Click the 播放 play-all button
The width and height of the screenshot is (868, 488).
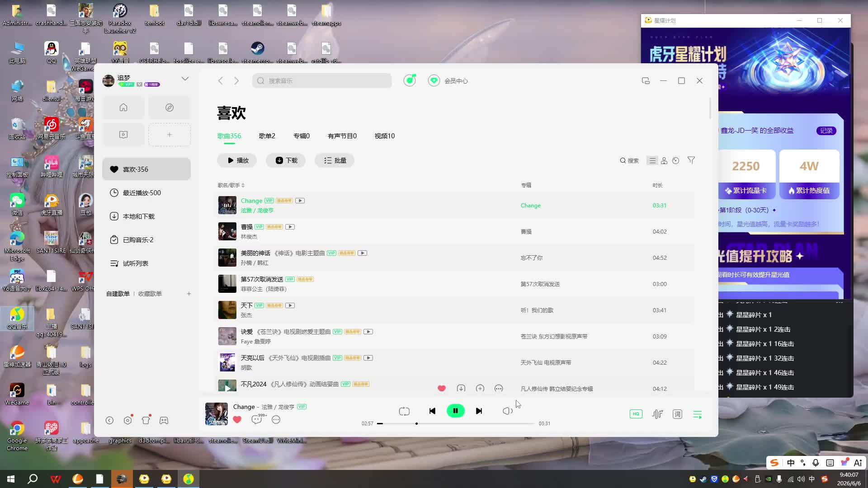pos(238,160)
